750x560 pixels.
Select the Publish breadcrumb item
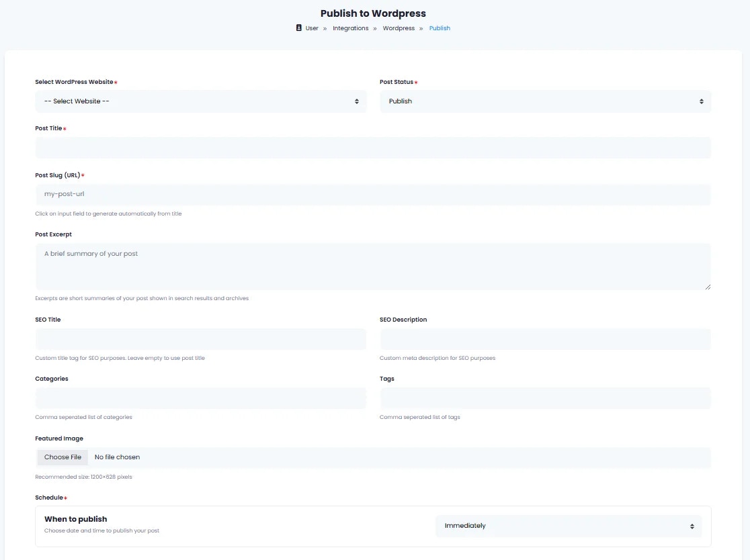tap(440, 28)
